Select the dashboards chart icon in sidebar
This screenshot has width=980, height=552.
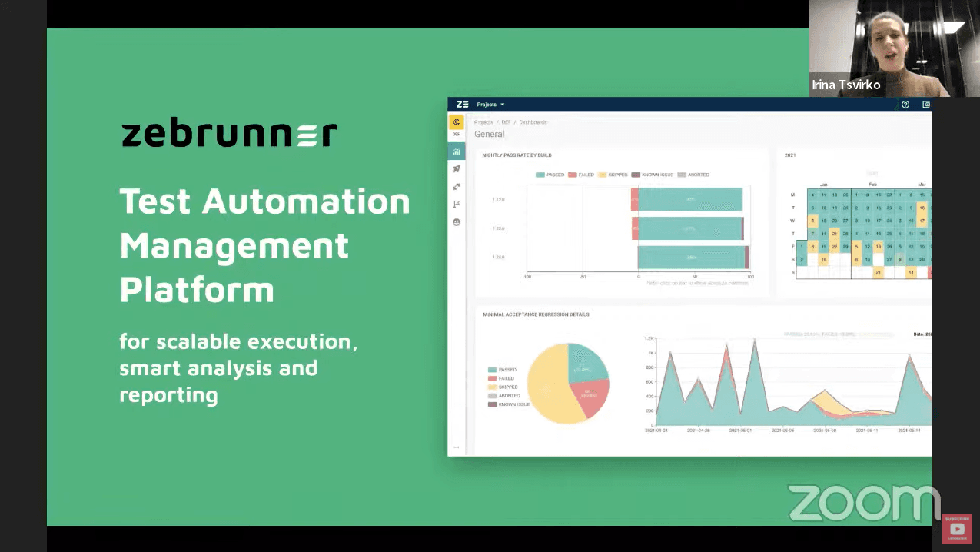(x=456, y=151)
